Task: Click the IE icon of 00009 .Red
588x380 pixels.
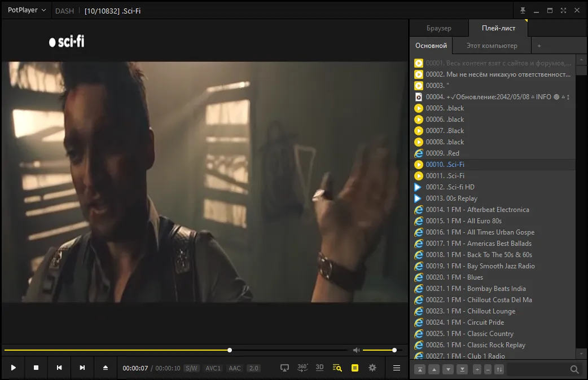Action: coord(419,153)
